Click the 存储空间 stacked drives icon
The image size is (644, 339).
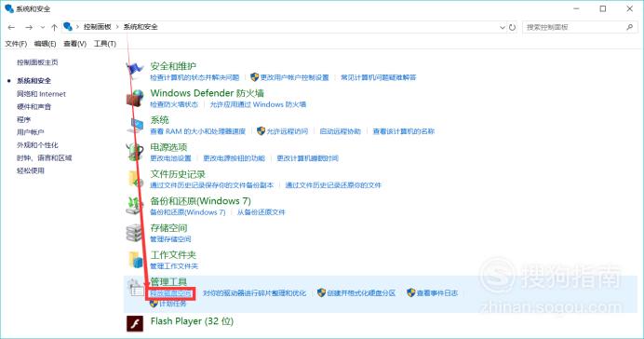135,233
